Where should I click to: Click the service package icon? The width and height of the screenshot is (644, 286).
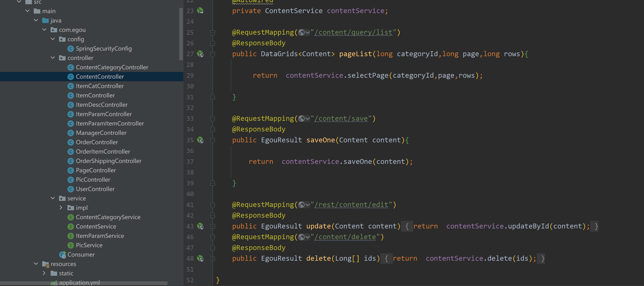pyautogui.click(x=62, y=198)
